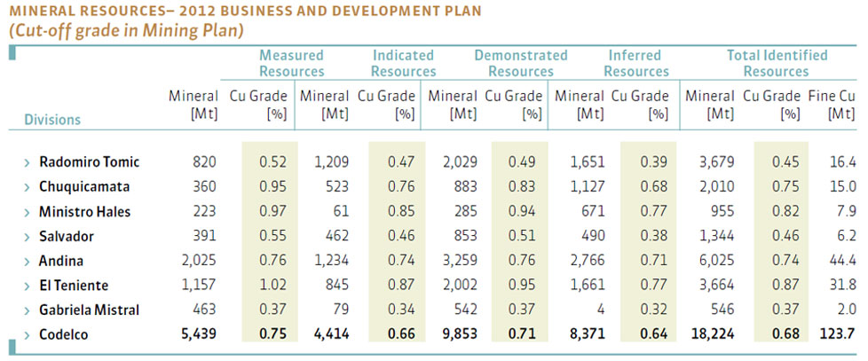The width and height of the screenshot is (868, 361).
Task: Select the Ministro Hales division name
Action: pos(84,212)
